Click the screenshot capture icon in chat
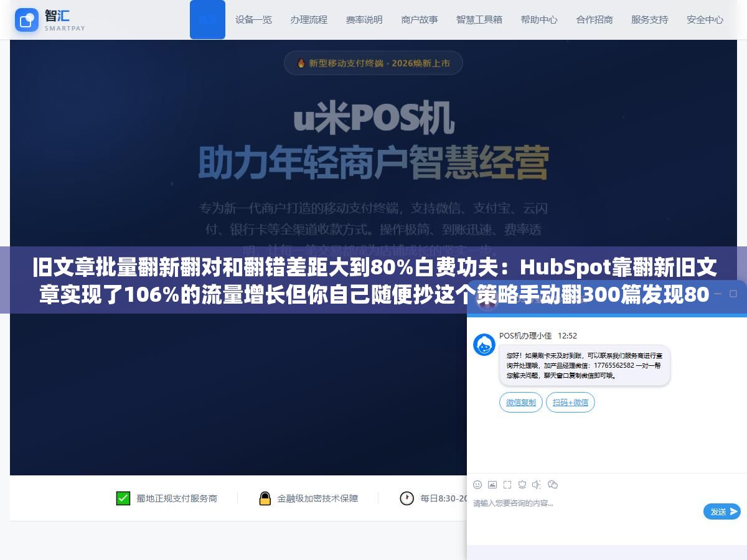Viewport: 747px width, 560px height. coord(507,485)
